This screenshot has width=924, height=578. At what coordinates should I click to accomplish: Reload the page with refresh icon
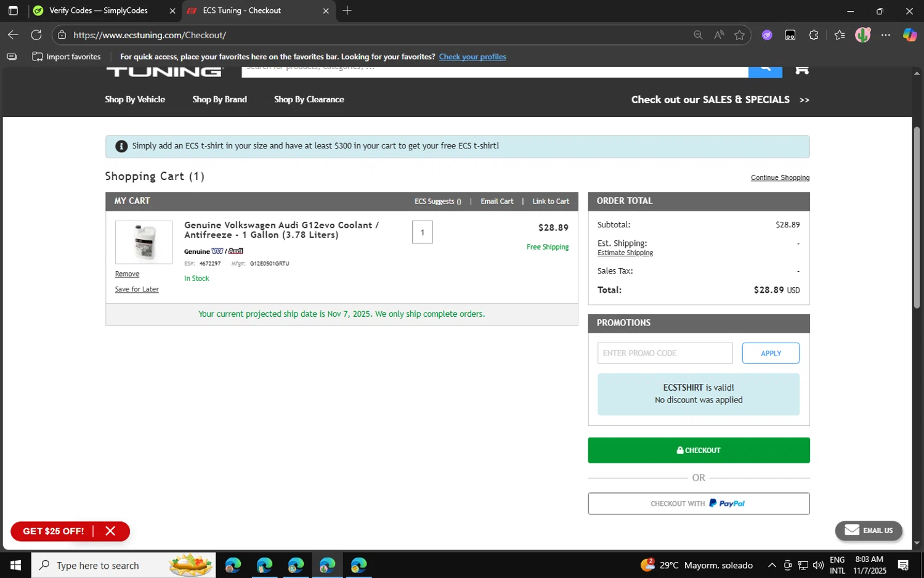click(x=36, y=35)
